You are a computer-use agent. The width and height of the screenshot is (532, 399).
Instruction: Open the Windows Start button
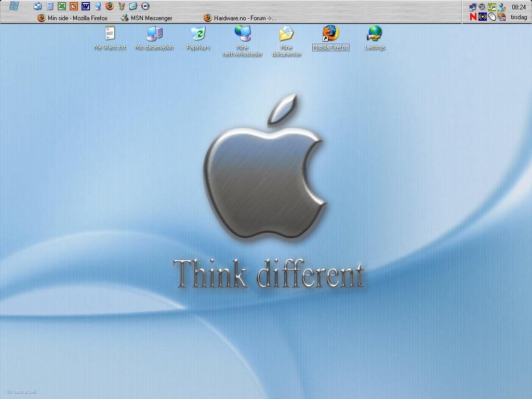tap(14, 6)
